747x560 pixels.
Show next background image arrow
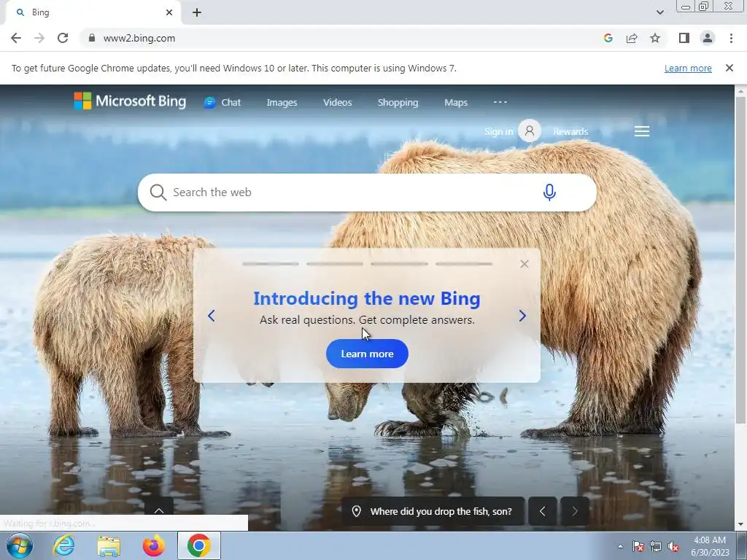[575, 511]
